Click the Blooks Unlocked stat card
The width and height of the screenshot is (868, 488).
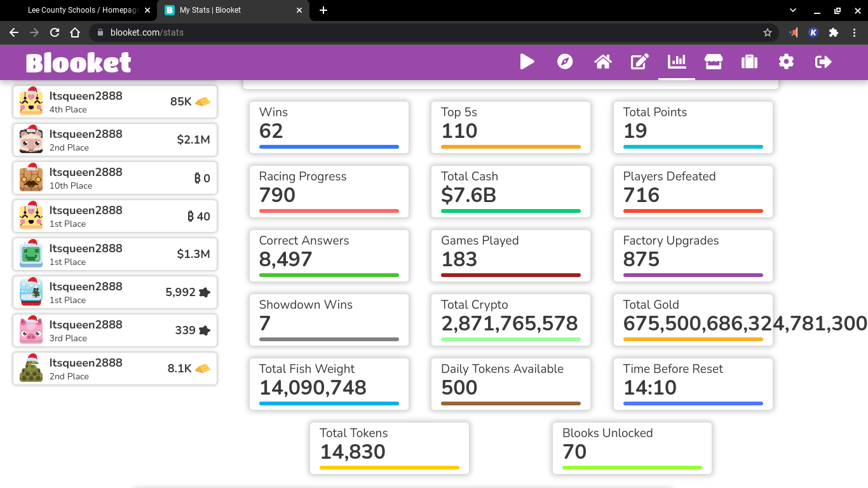tap(632, 449)
